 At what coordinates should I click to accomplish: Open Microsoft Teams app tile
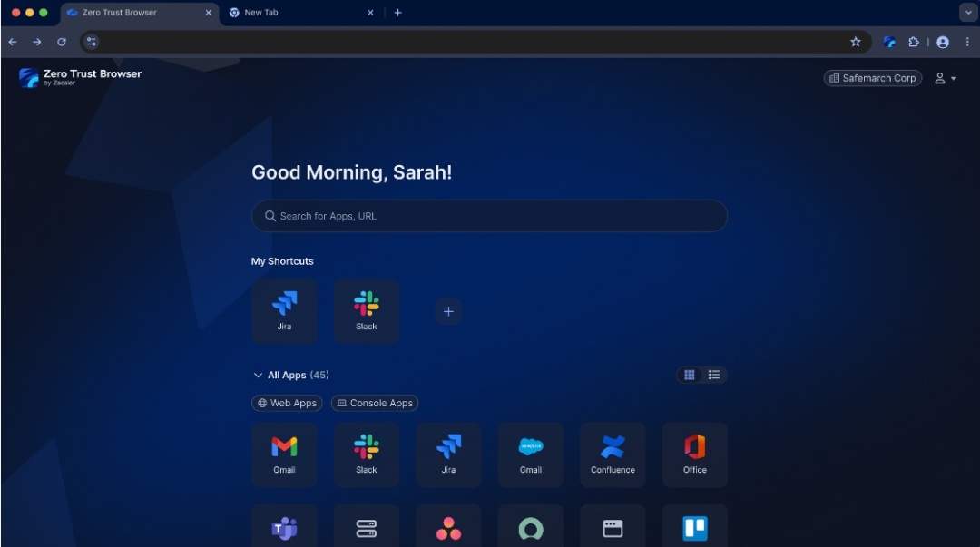click(x=284, y=528)
